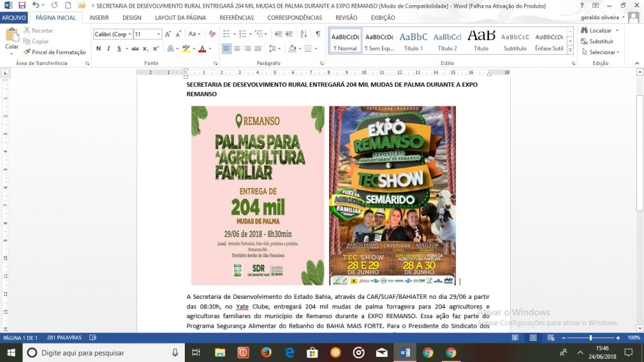Toggle italic formatting
The image size is (644, 362).
pos(109,48)
